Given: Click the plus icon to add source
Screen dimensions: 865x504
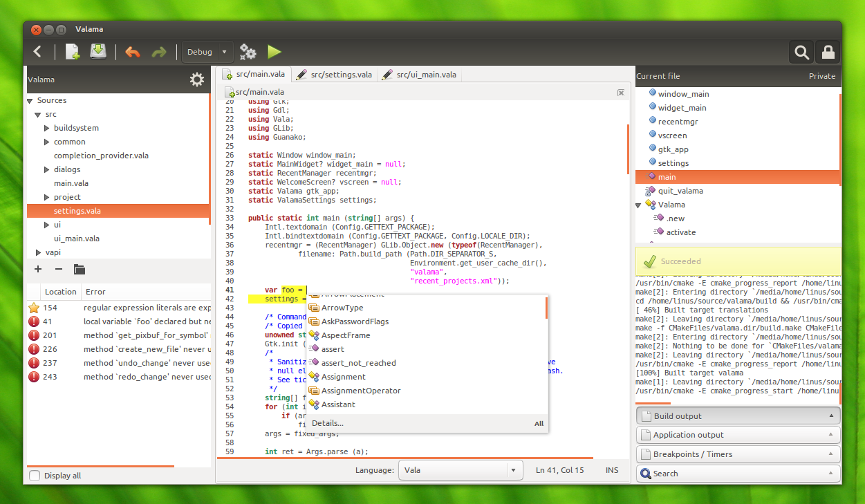Looking at the screenshot, I should click(x=38, y=269).
